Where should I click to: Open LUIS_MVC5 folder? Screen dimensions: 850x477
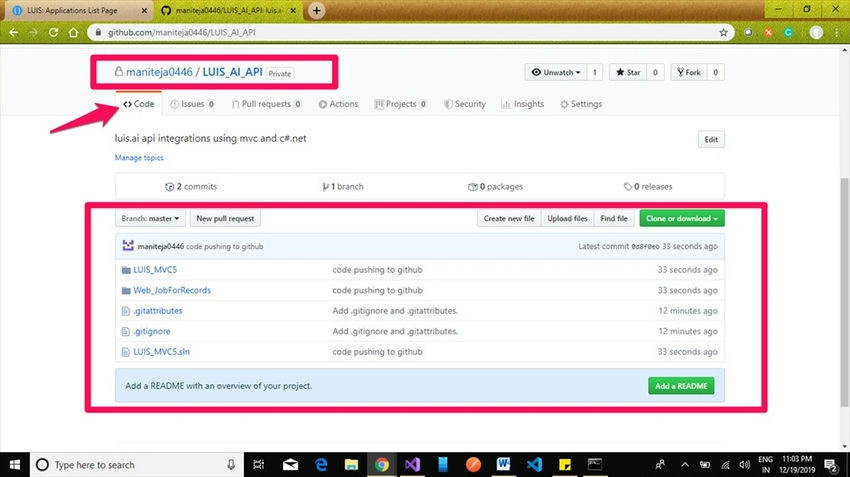coord(155,269)
